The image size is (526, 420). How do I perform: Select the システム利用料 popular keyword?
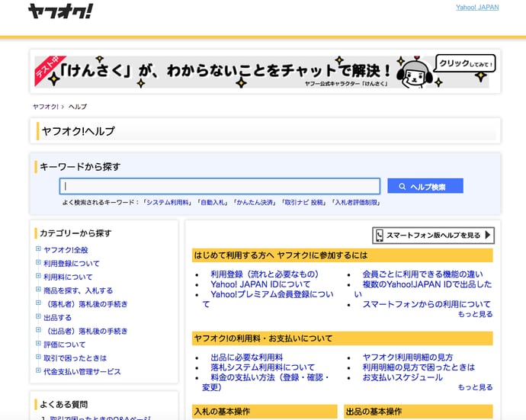pos(168,203)
